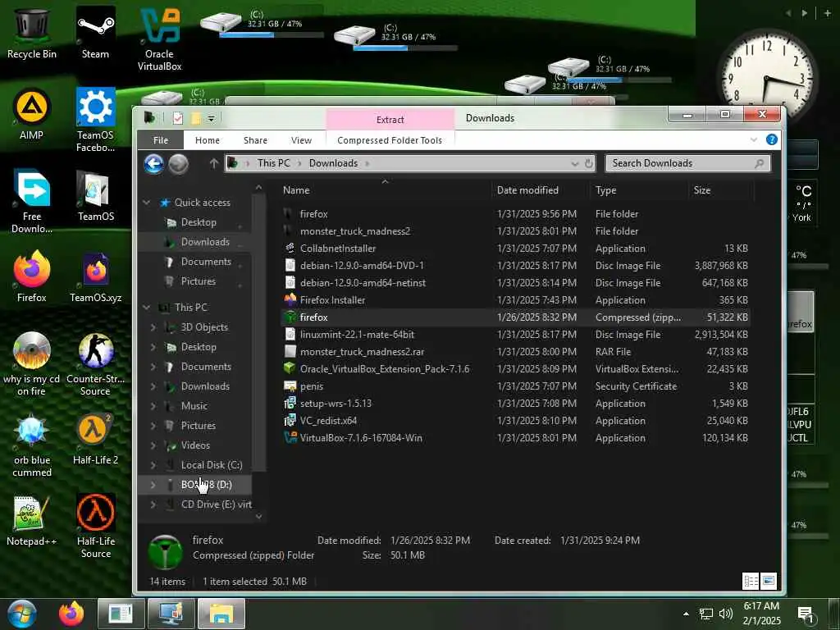The width and height of the screenshot is (840, 630).
Task: Open Compressed Folder Tools tab
Action: click(390, 139)
